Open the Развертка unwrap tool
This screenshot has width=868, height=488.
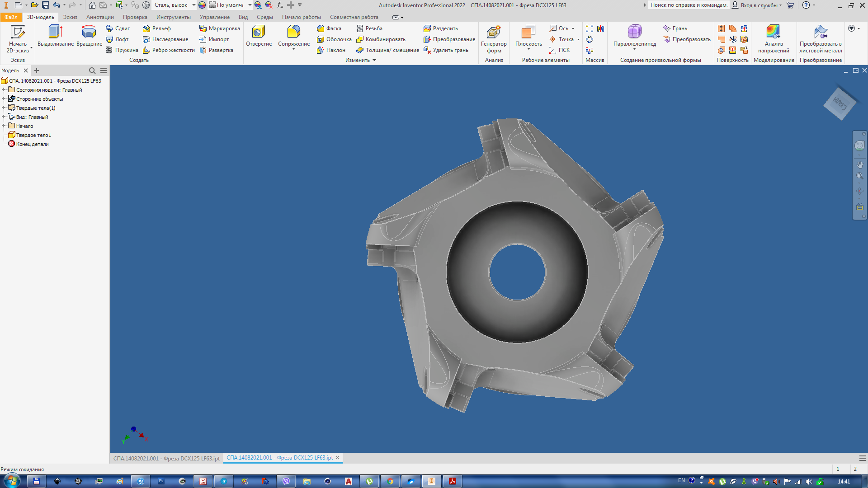point(216,50)
